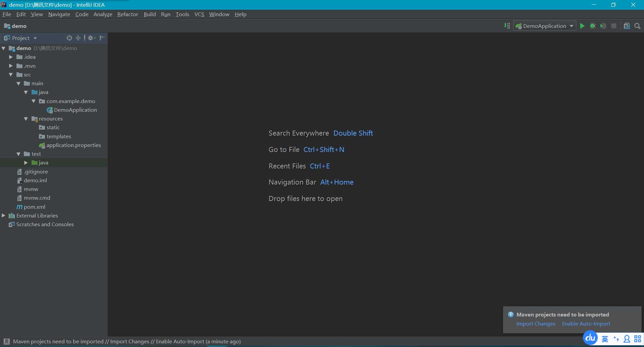Toggle input method punctuation mode icon
Screen dimensions: 644x347
point(616,339)
